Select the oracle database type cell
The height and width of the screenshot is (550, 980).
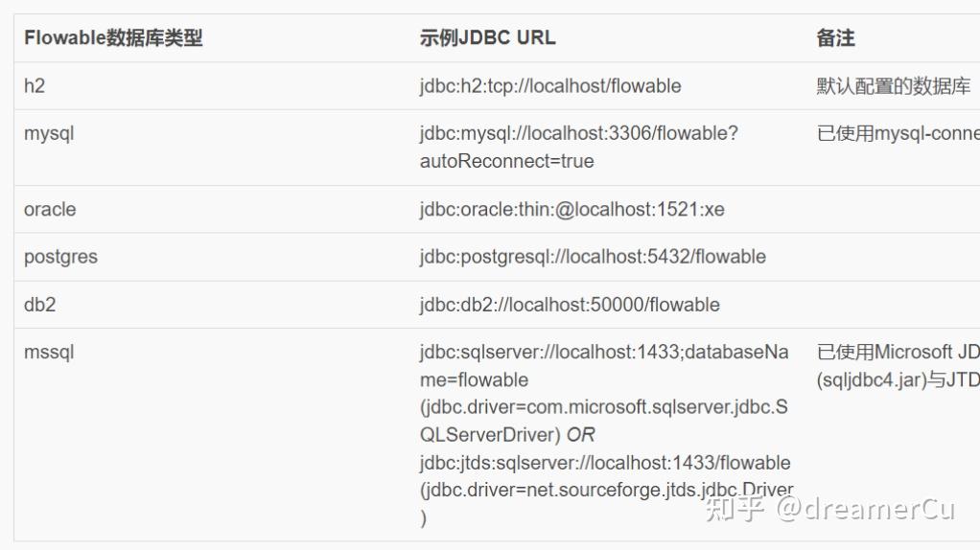[x=50, y=210]
